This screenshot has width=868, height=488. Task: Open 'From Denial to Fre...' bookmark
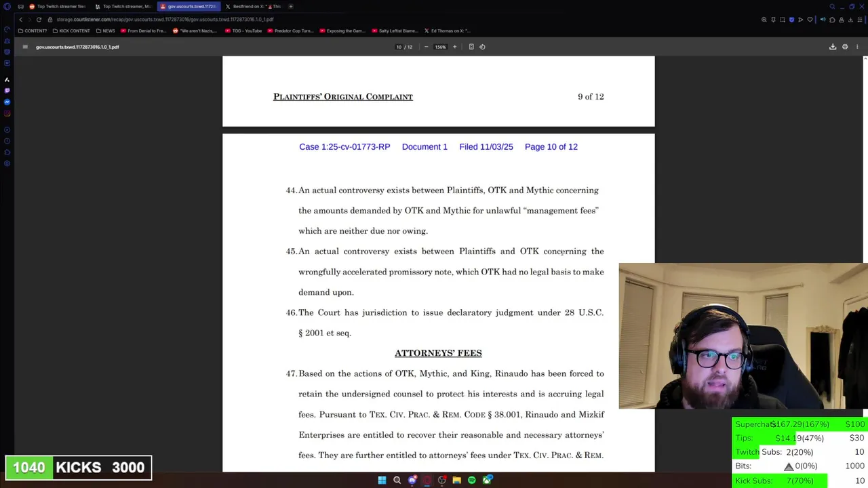(x=143, y=30)
